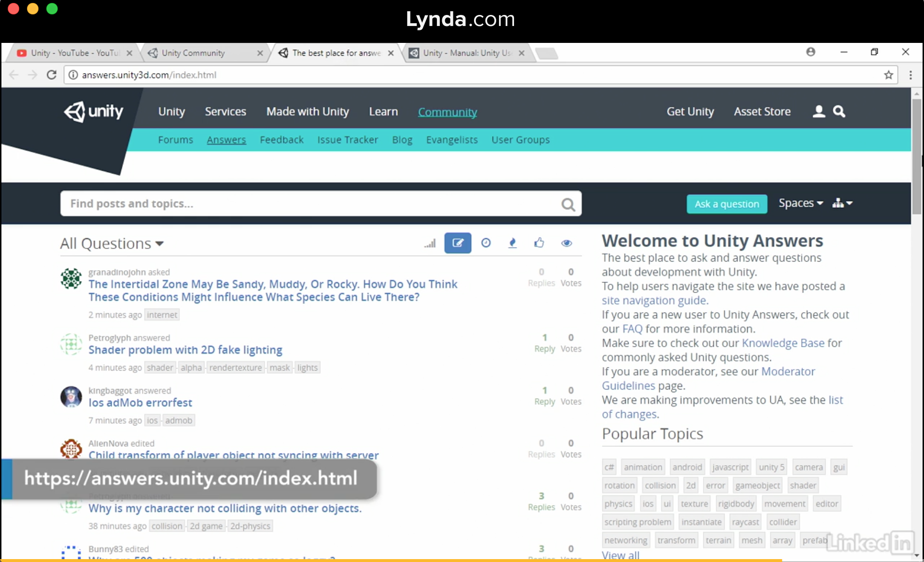This screenshot has height=562, width=924.
Task: Open Ios adMob errorfest question
Action: [x=140, y=402]
